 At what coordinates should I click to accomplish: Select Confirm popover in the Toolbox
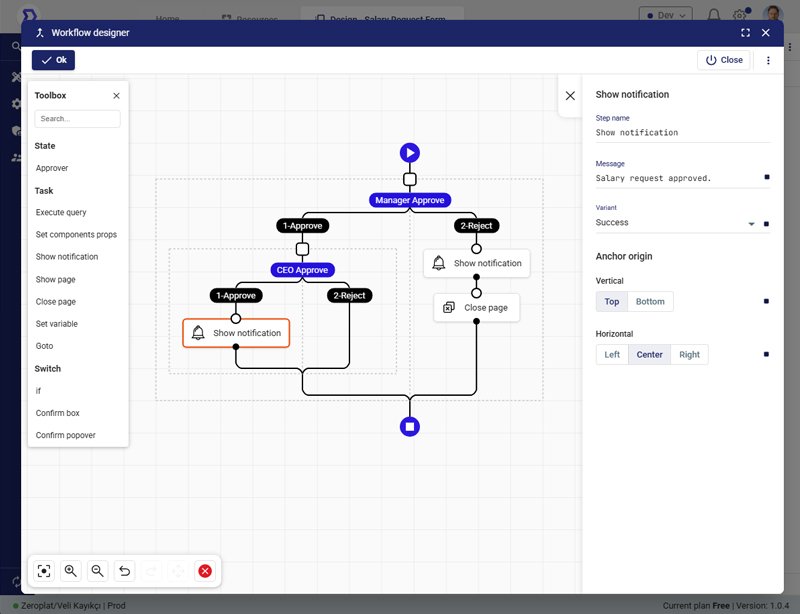click(x=65, y=435)
